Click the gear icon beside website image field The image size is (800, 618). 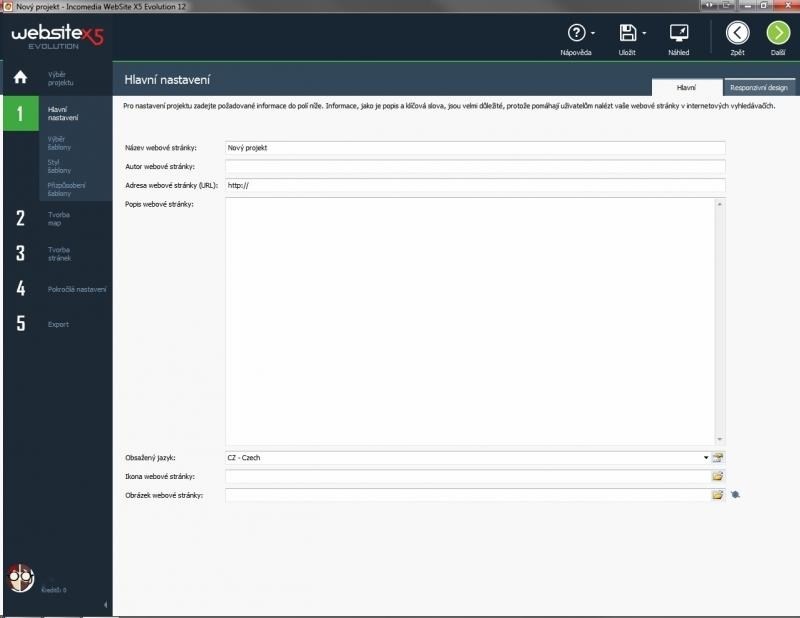pyautogui.click(x=735, y=495)
